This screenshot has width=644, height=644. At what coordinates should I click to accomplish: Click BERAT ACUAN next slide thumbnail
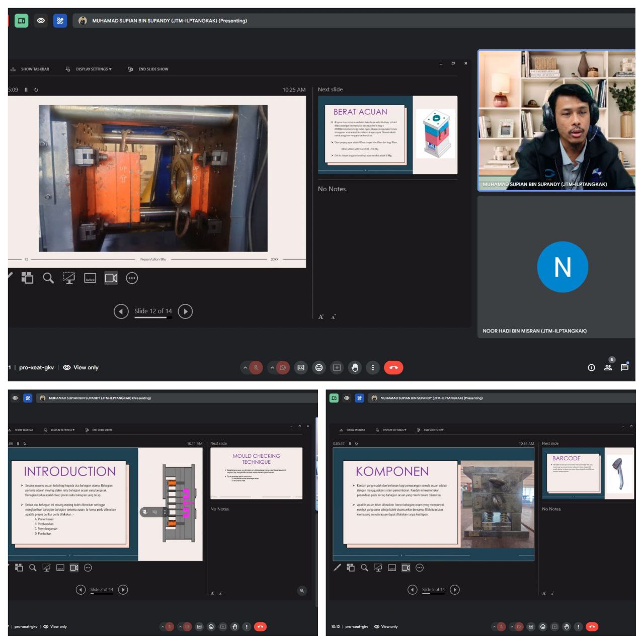point(387,134)
